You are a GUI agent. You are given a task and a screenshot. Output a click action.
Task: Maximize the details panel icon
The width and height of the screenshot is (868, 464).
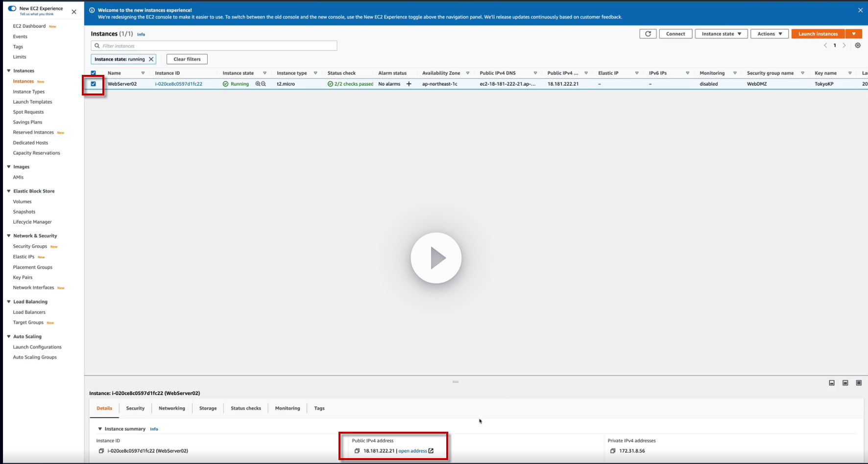859,383
